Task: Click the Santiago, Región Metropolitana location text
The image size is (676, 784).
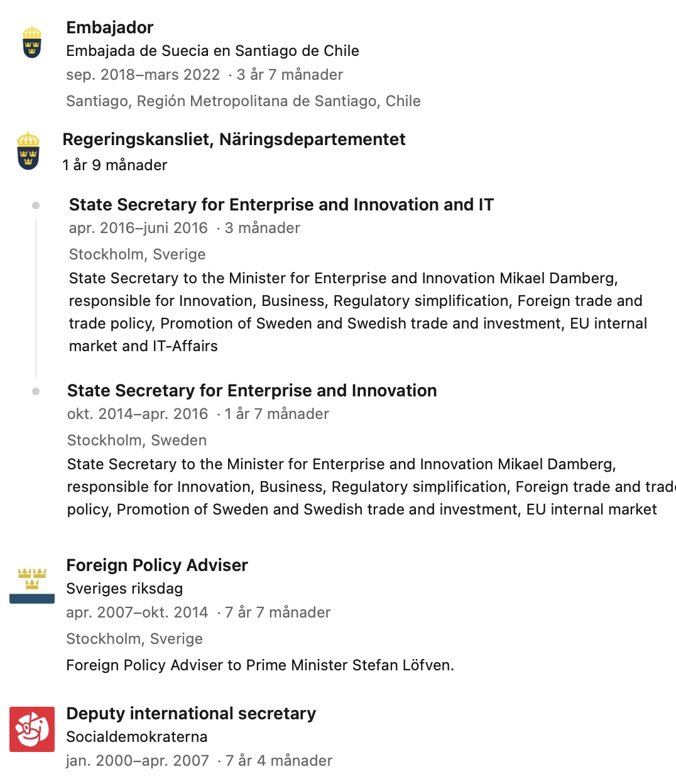Action: click(243, 101)
